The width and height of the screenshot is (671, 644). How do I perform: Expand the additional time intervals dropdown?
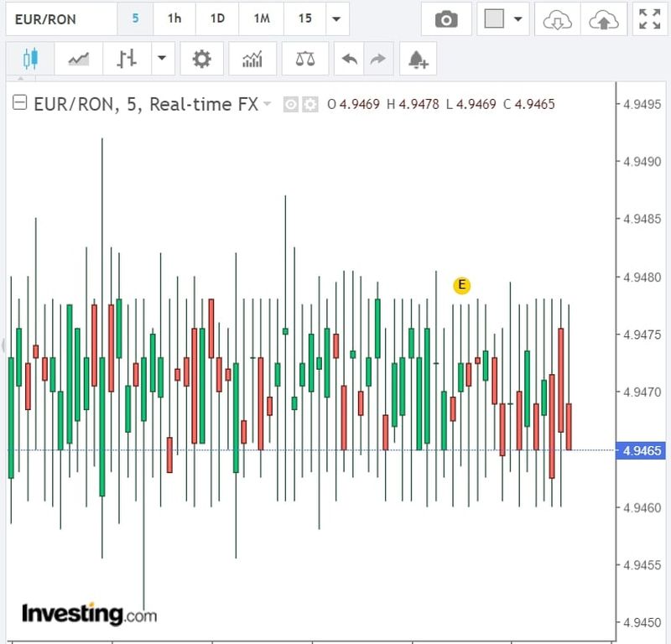pos(336,19)
